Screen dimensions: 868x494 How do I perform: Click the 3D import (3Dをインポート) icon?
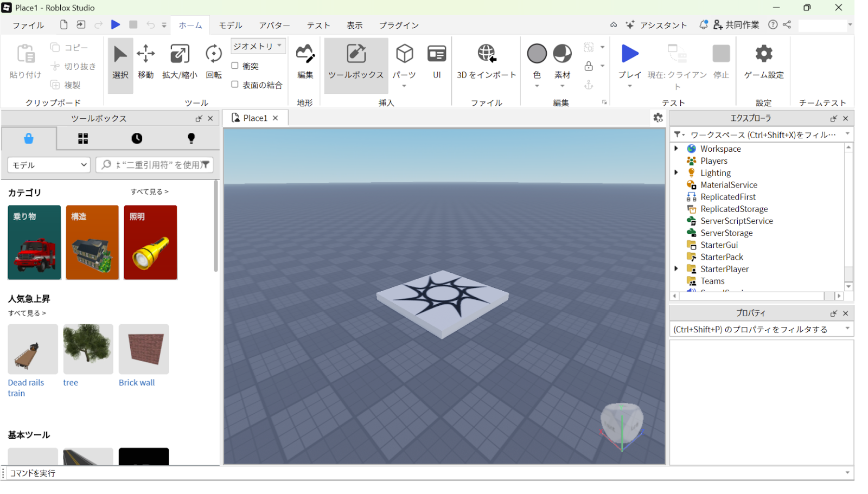click(486, 61)
